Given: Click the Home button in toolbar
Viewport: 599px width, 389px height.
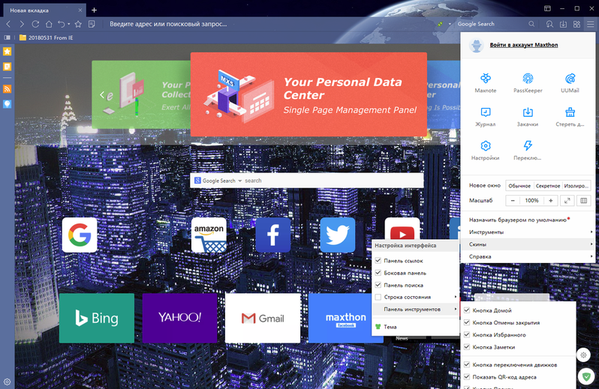Looking at the screenshot, I should [49, 24].
